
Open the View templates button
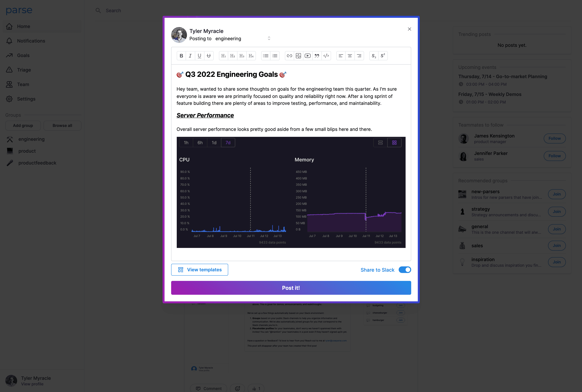(199, 270)
